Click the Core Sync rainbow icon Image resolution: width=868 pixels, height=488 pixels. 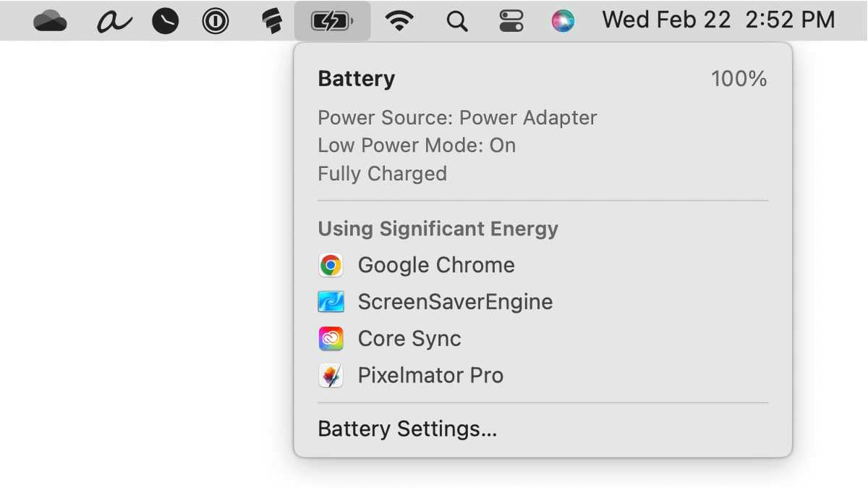click(331, 339)
